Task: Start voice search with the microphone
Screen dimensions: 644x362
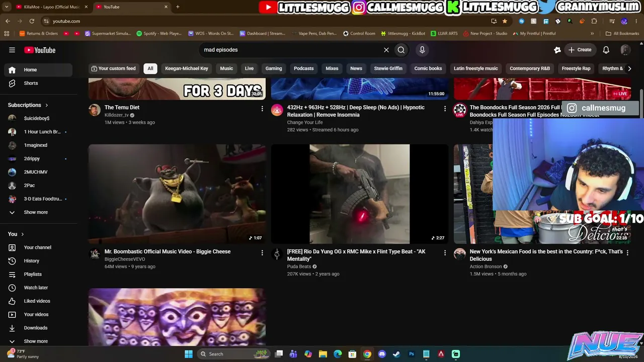Action: click(x=422, y=50)
